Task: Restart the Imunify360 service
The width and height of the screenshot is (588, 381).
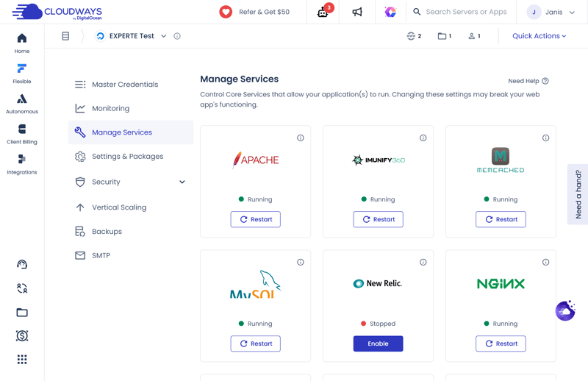Action: coord(378,220)
